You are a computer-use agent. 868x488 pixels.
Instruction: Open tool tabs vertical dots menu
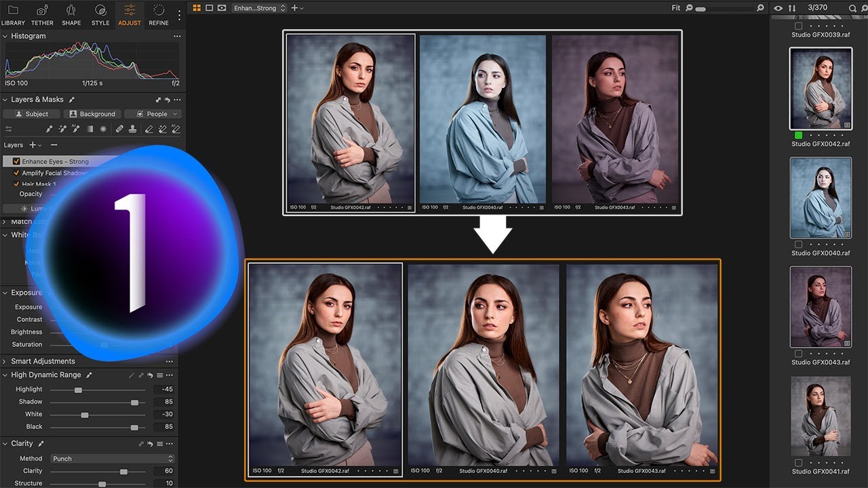tap(179, 15)
